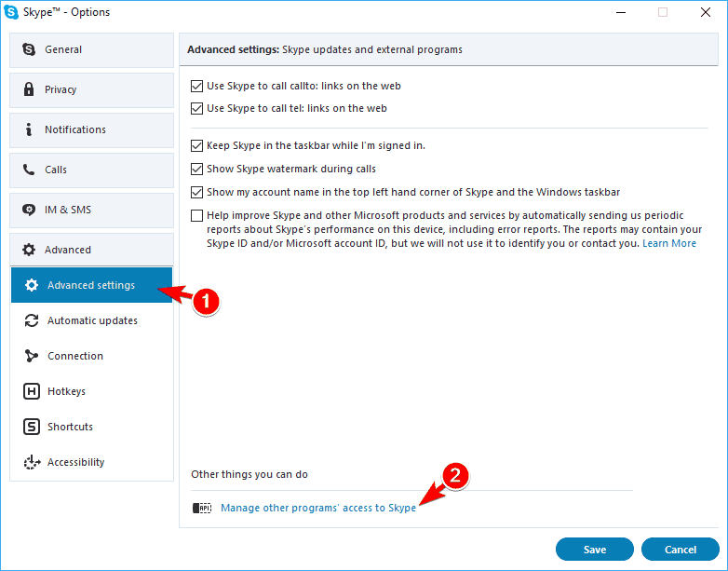Click the S icon next to Shortcuts
The width and height of the screenshot is (728, 571).
click(32, 427)
